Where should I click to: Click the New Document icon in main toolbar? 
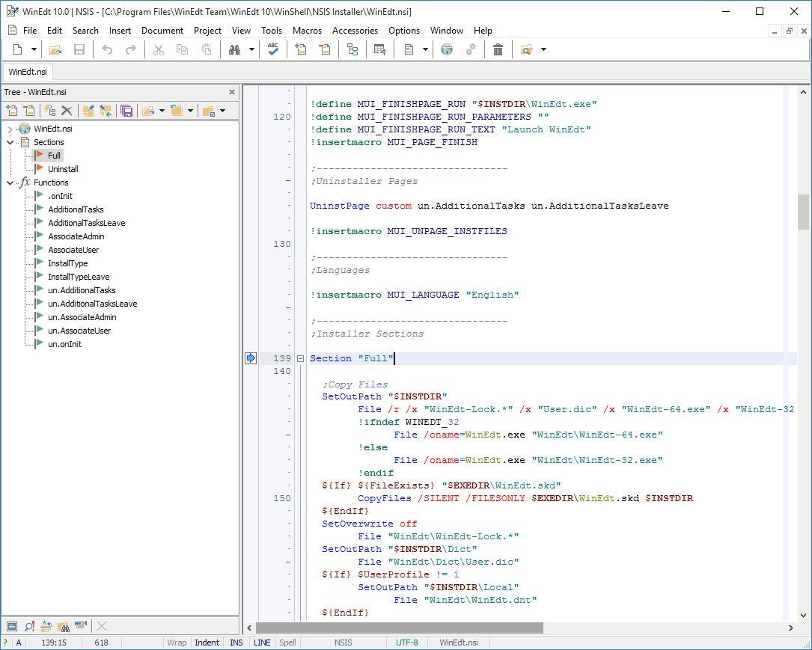coord(18,49)
